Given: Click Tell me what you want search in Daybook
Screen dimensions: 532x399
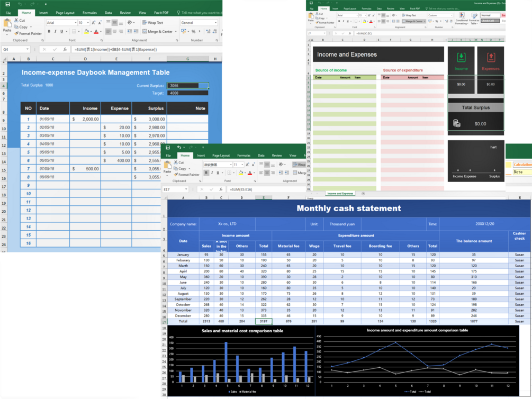Looking at the screenshot, I should 200,13.
